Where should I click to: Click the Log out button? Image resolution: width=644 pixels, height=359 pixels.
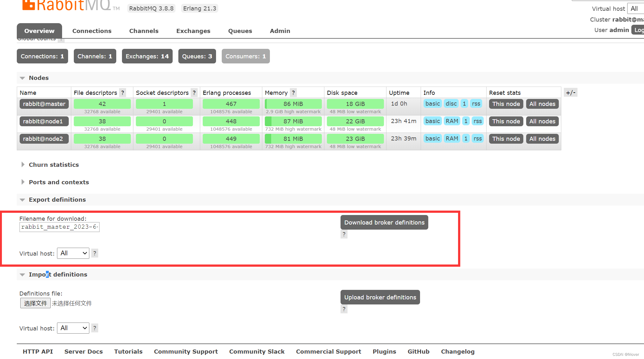click(638, 30)
